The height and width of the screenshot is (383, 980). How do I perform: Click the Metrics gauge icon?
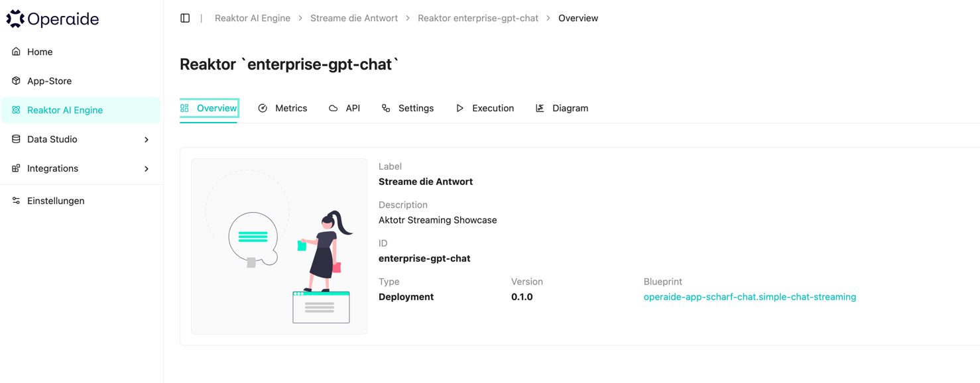(x=263, y=108)
